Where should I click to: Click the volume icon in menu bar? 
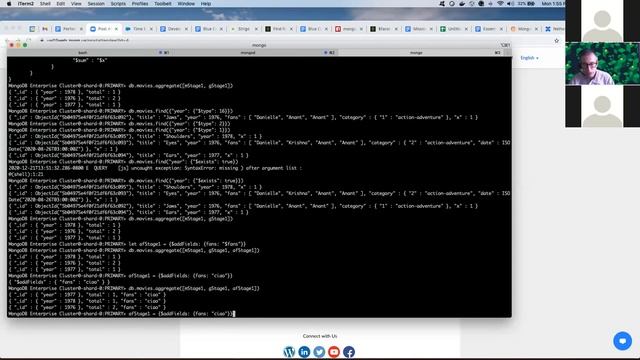tap(510, 4)
